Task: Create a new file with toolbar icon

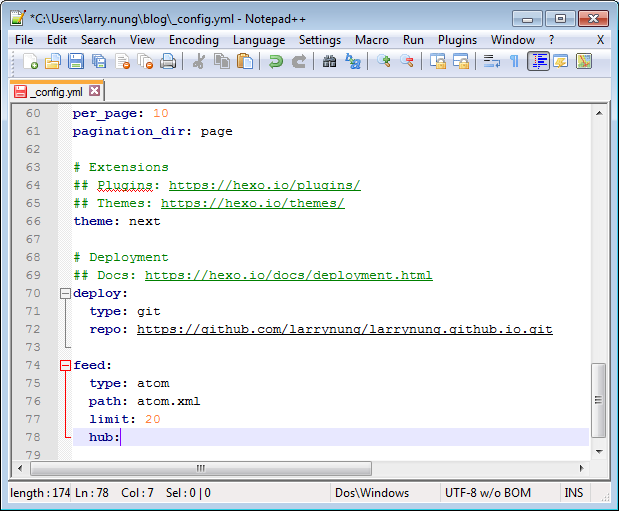Action: [30, 62]
